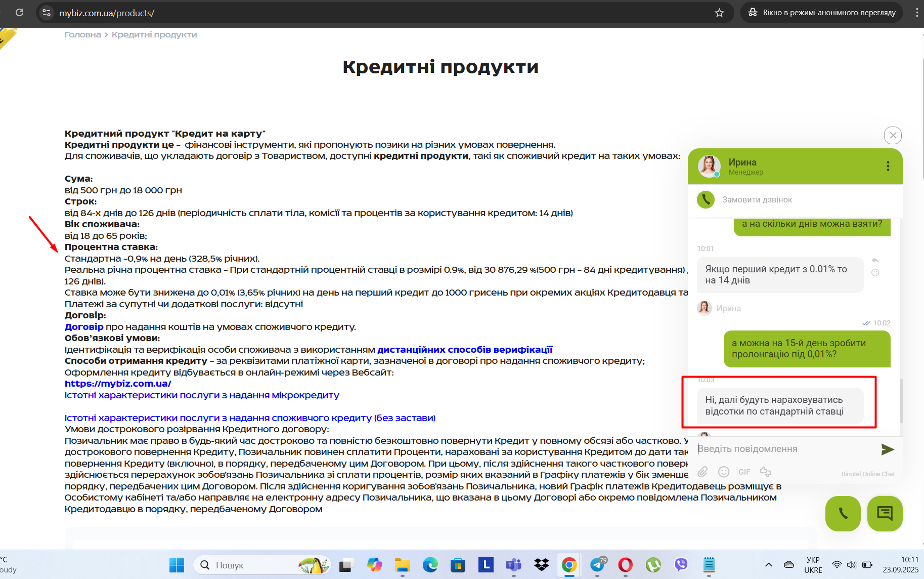
Task: Open дистанційних способів верифікації link
Action: tap(465, 350)
